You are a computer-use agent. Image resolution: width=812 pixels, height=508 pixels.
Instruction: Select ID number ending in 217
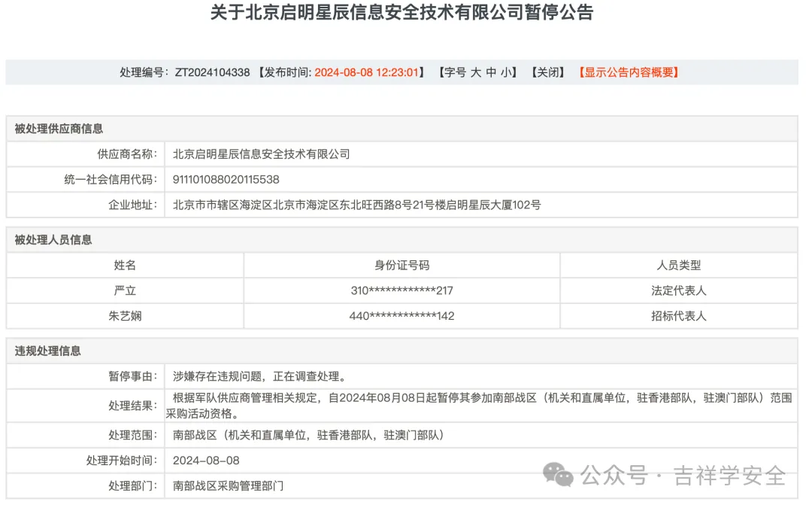[401, 291]
